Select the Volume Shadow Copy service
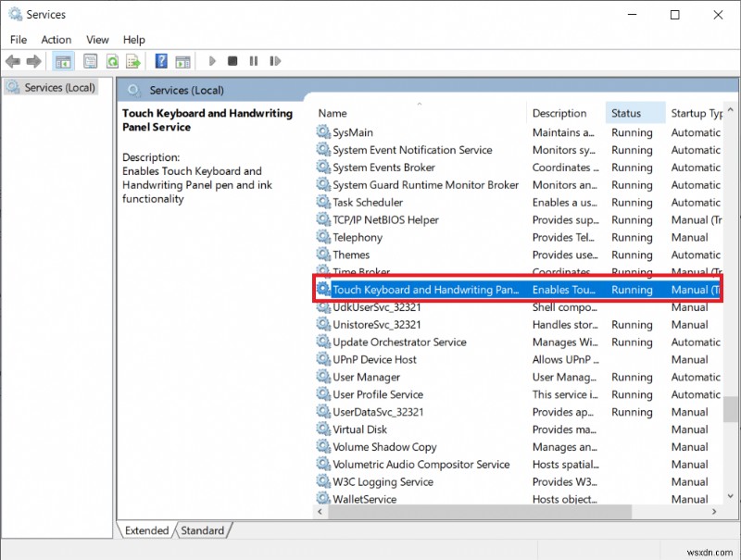 (384, 447)
